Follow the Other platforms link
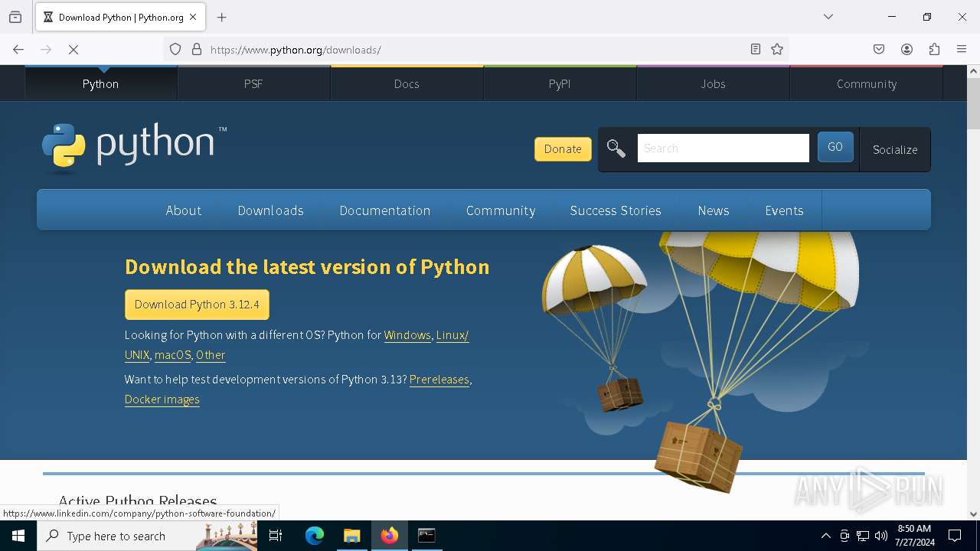This screenshot has height=551, width=980. (211, 355)
